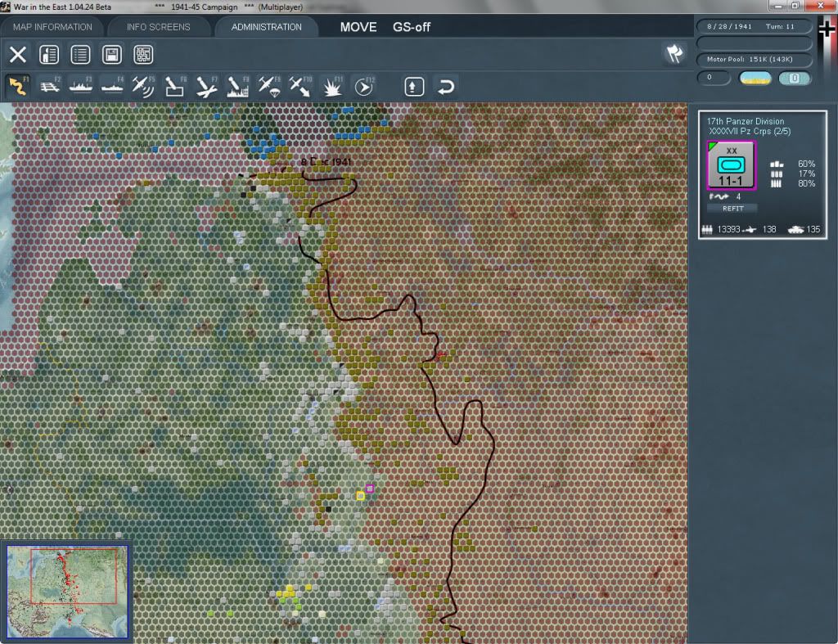Switch to the Administration tab
The width and height of the screenshot is (838, 644).
266,27
